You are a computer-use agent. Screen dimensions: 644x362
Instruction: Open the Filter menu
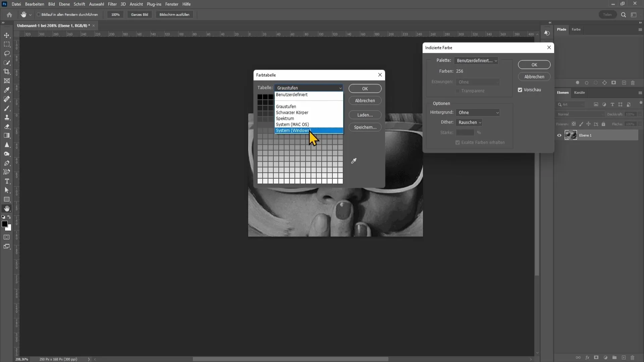click(x=112, y=4)
